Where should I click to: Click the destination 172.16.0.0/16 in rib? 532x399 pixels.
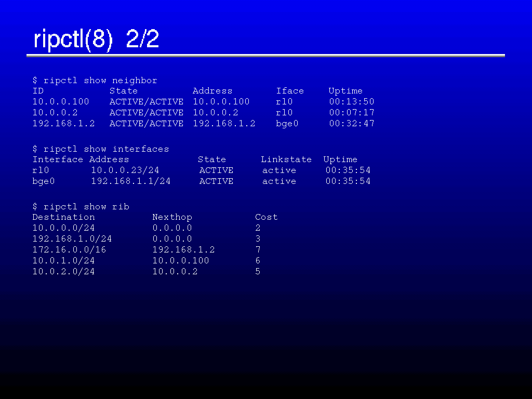[69, 250]
